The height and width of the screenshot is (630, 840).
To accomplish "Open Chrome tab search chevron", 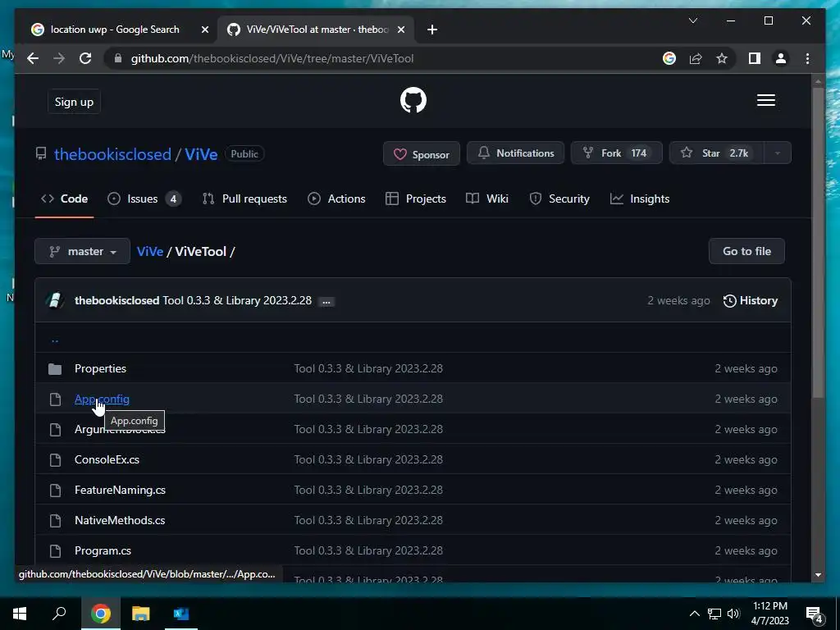I will pos(692,21).
